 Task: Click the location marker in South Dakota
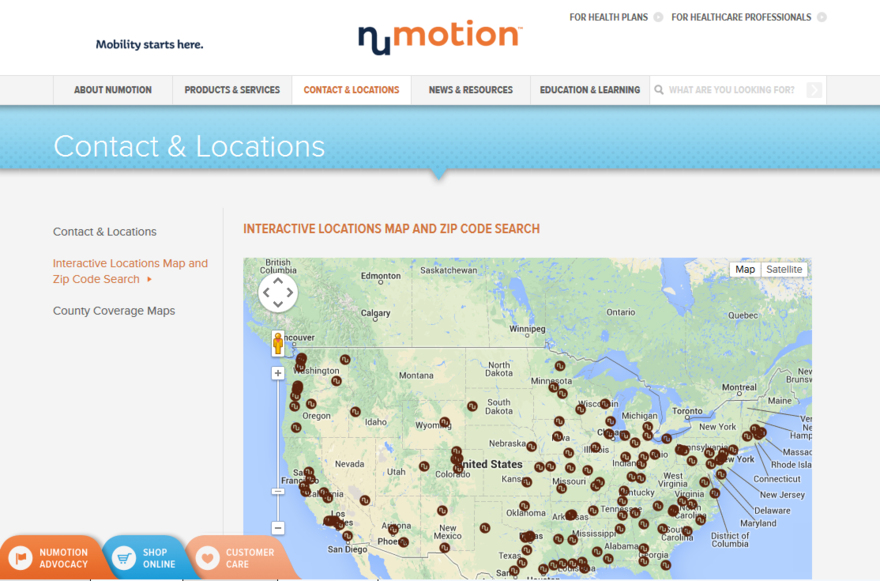(472, 406)
